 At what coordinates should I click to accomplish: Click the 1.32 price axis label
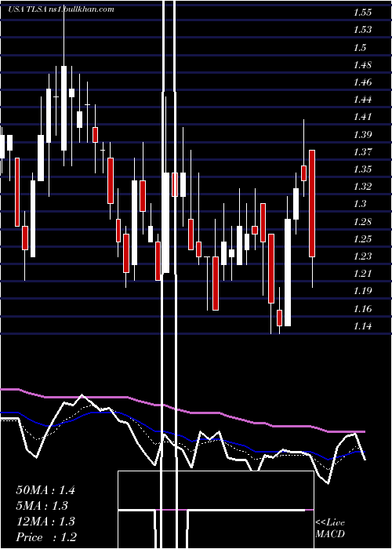[x=362, y=187]
